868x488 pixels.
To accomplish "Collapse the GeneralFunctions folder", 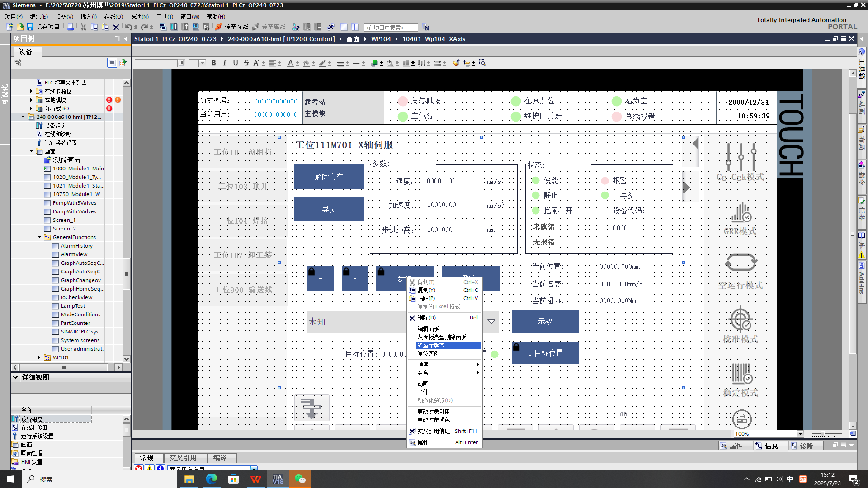I will click(39, 237).
